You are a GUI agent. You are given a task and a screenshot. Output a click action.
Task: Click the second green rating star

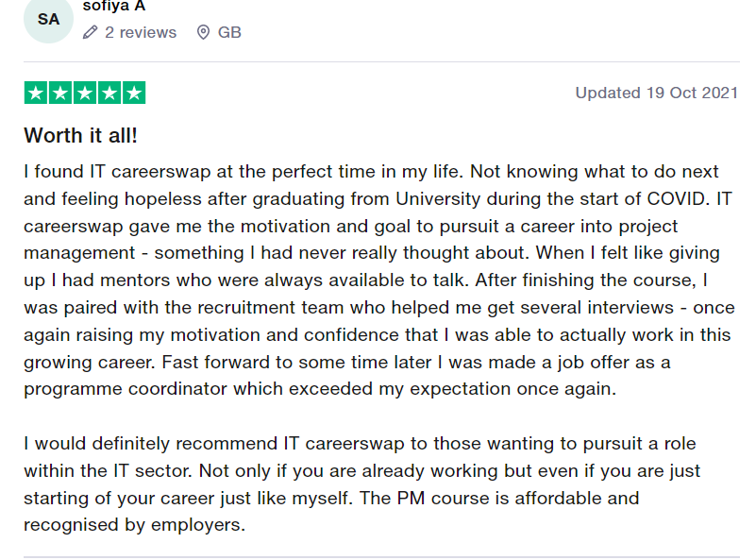(x=60, y=93)
